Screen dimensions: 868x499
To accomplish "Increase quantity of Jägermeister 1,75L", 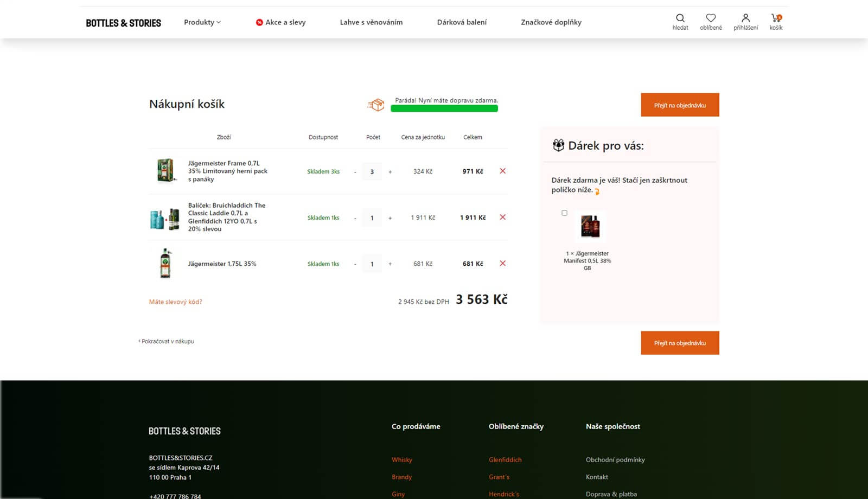I will click(x=390, y=264).
